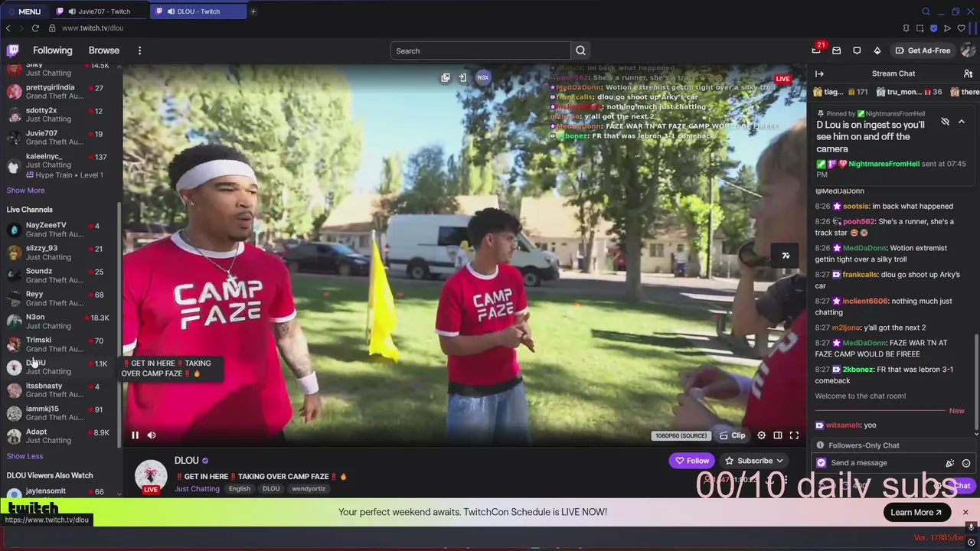Switch to the DLOU - Twitch browser tab
This screenshot has width=980, height=551.
pyautogui.click(x=198, y=11)
